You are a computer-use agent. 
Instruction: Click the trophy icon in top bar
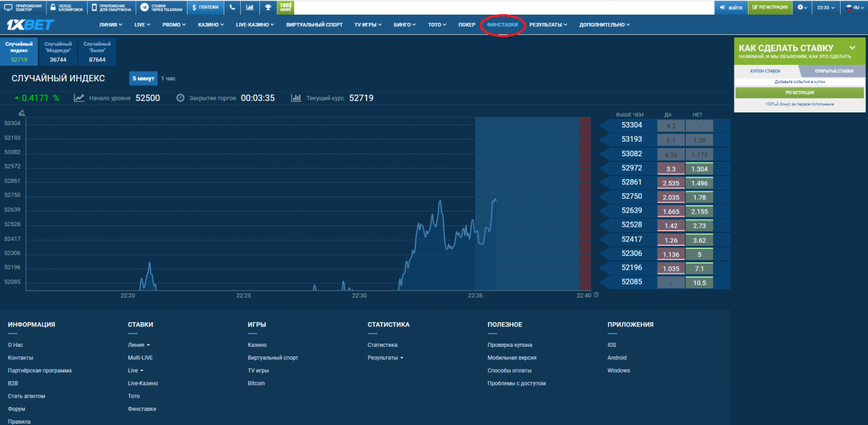point(268,8)
